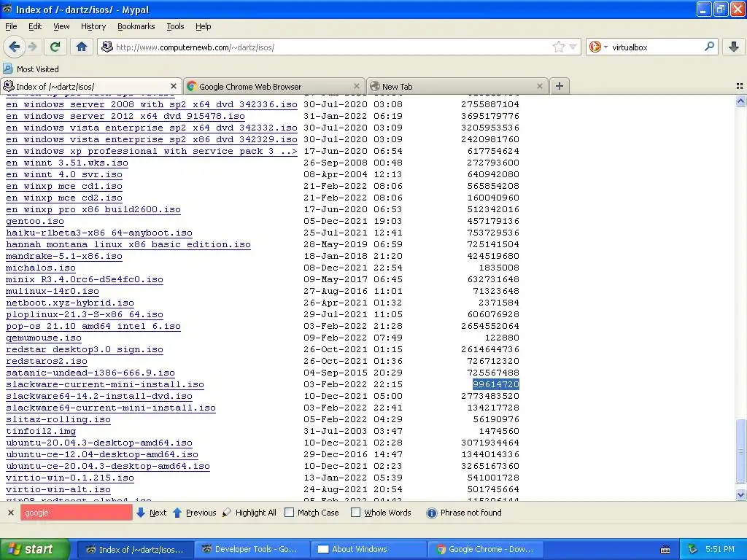This screenshot has height=560, width=747.
Task: Switch to Google Chrome Web Browser tab
Action: tap(275, 86)
